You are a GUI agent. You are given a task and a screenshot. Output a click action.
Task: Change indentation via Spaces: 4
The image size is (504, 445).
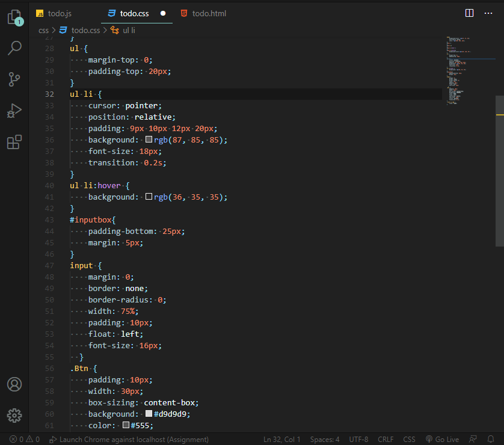325,439
